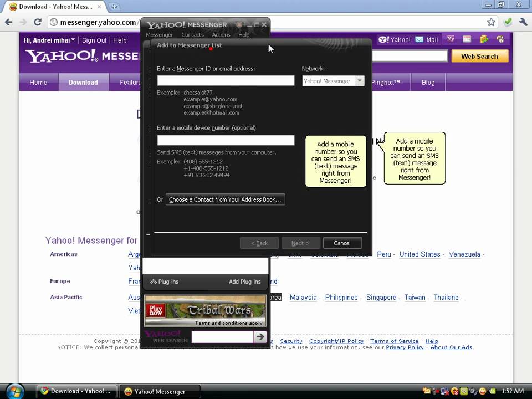
Task: Open the Yahoo finance coins icon
Action: (x=484, y=39)
